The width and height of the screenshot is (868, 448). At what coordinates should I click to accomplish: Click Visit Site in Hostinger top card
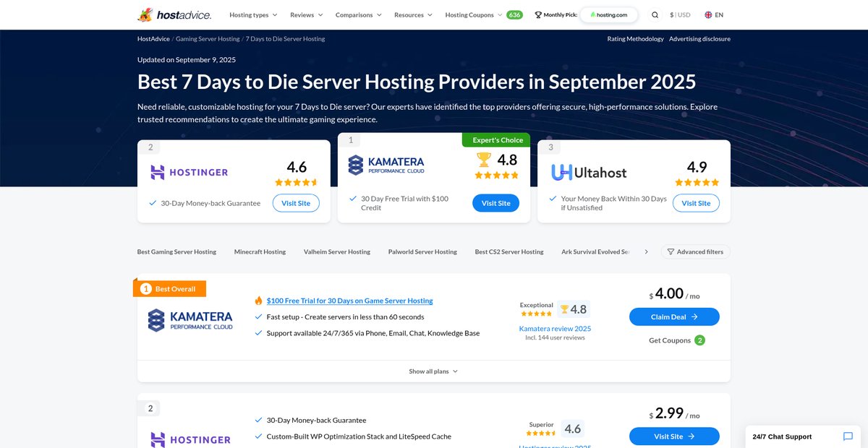point(296,203)
